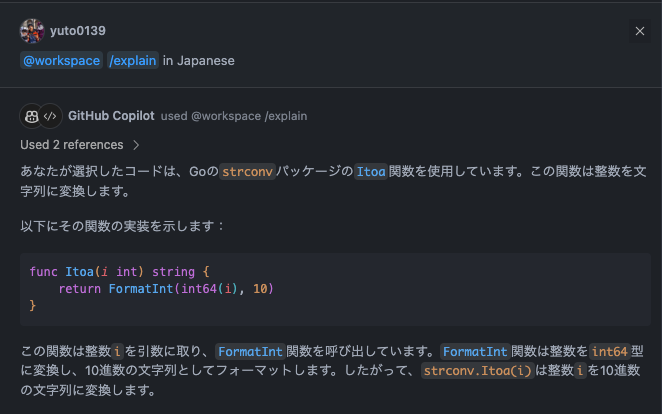Dismiss the request with the X icon
The image size is (662, 414).
(640, 31)
